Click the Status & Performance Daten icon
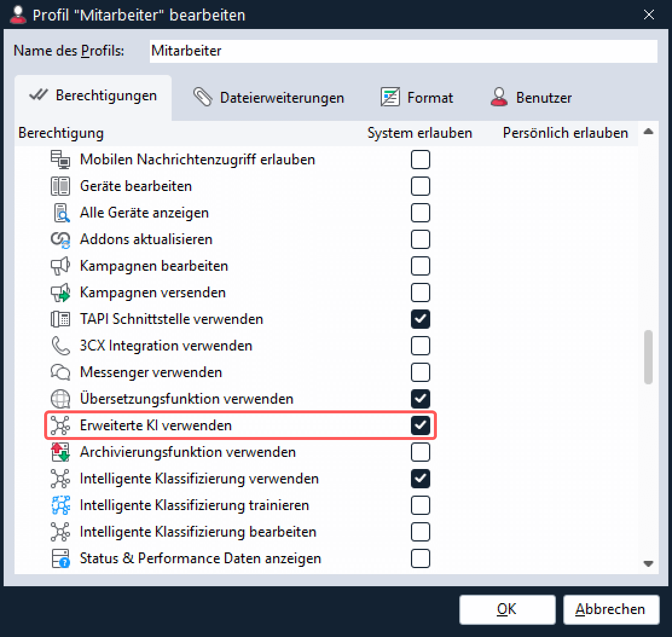 point(60,558)
